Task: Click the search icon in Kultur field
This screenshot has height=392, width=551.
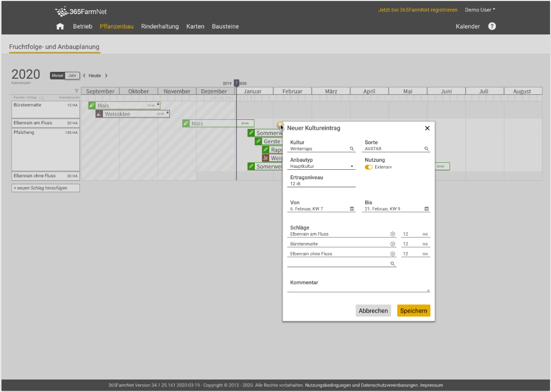Action: (352, 149)
